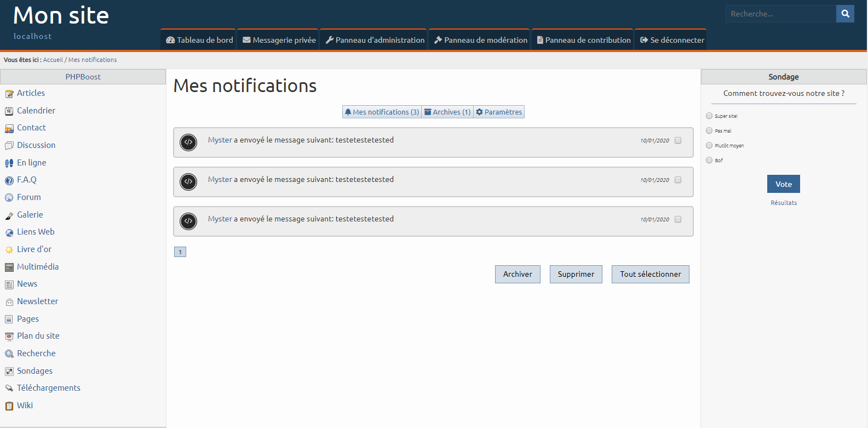Click the search magnifier icon button
This screenshot has width=868, height=428.
[x=845, y=14]
